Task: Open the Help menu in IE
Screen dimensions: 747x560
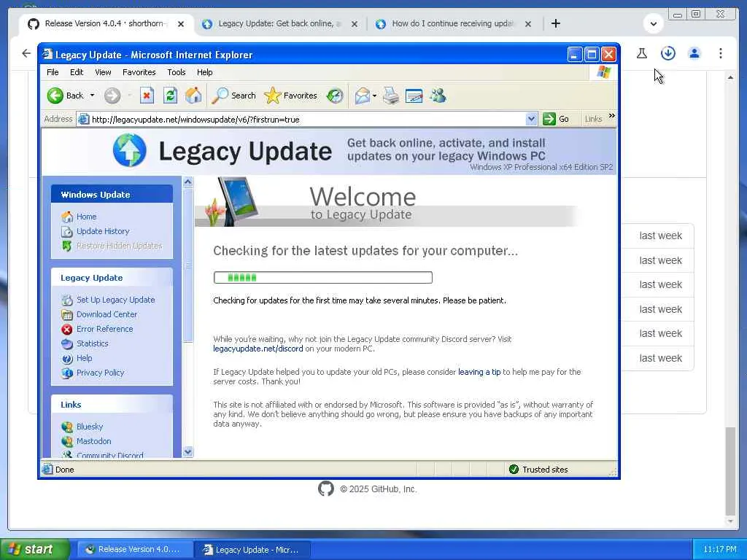Action: (205, 72)
